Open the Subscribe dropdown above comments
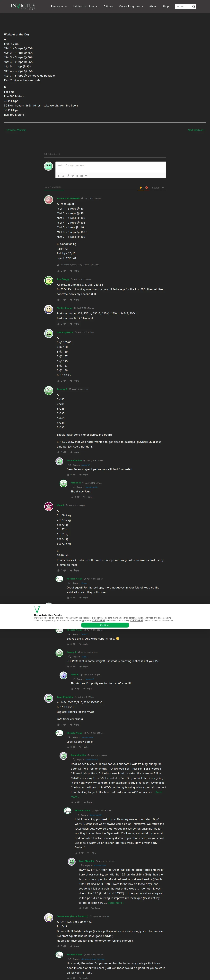The height and width of the screenshot is (980, 210). [52, 154]
